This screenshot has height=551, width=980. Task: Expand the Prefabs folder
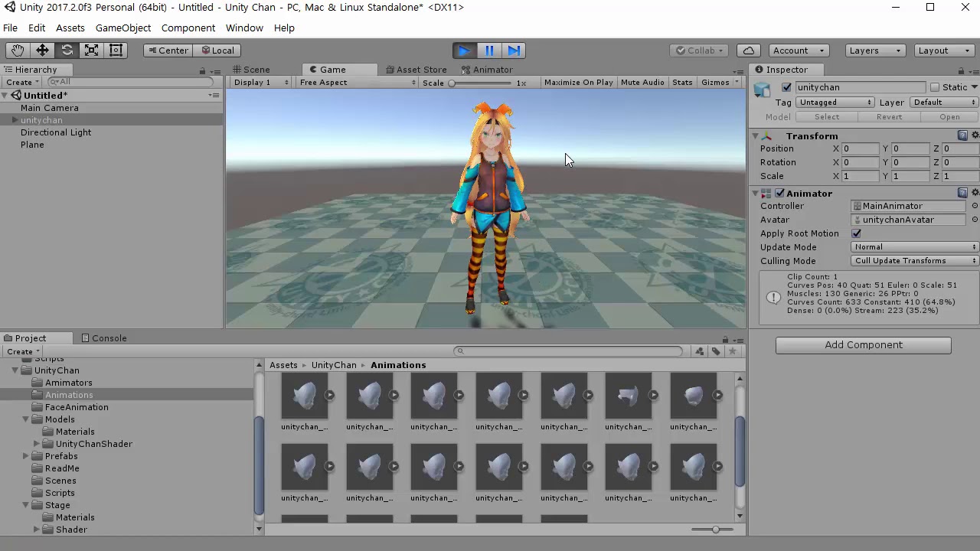[25, 456]
